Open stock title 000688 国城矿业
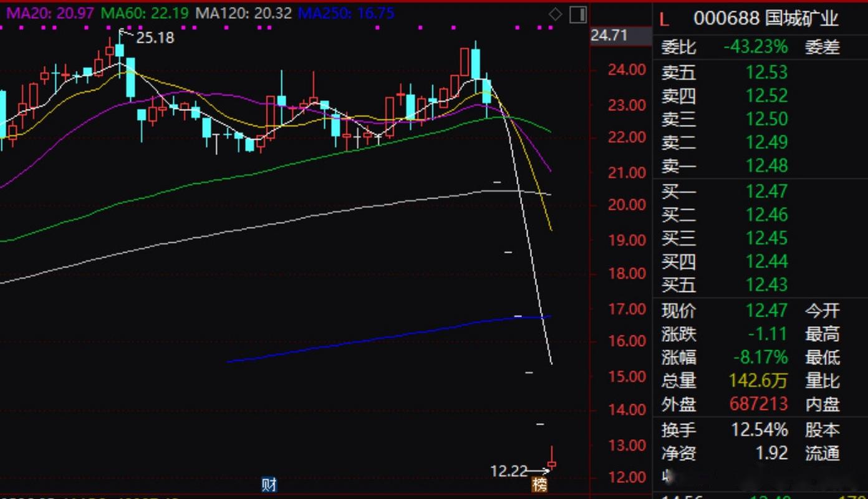This screenshot has height=499, width=868. pos(766,19)
